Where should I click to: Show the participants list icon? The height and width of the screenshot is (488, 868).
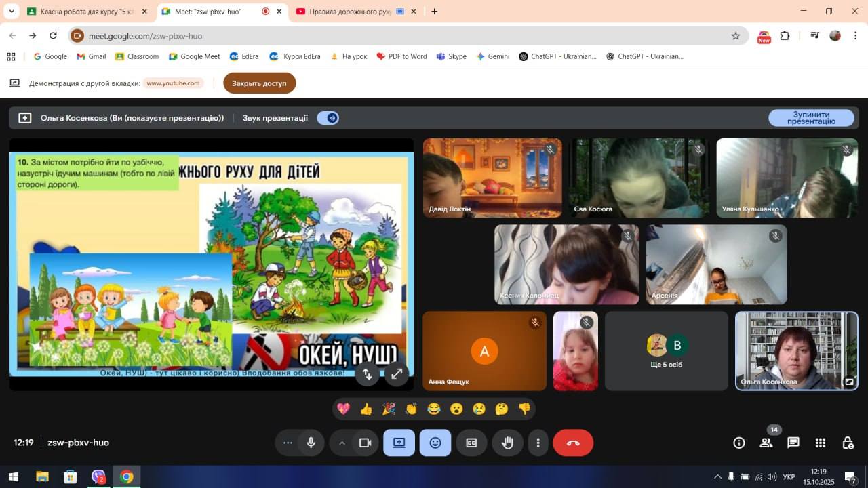tap(766, 443)
